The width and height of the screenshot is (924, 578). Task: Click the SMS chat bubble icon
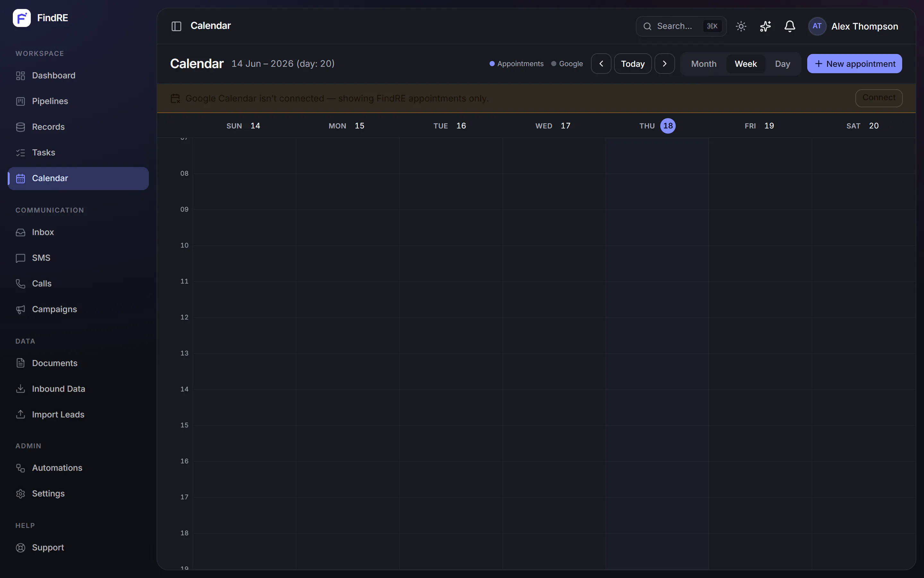[x=21, y=258]
